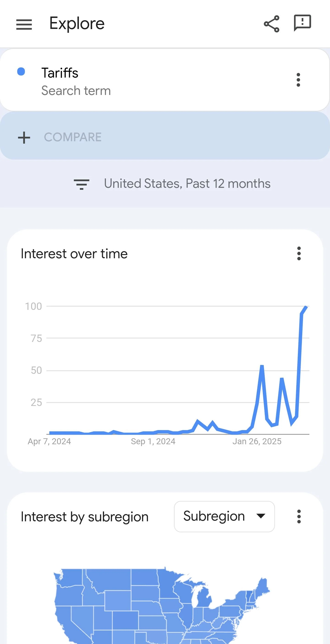Open Interest by subregion more options
The image size is (330, 644).
coord(299,516)
